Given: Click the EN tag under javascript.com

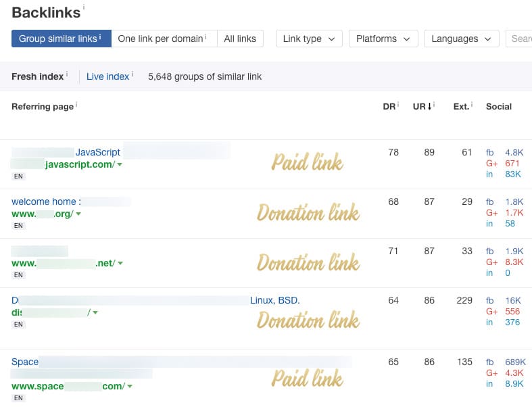Looking at the screenshot, I should 18,176.
